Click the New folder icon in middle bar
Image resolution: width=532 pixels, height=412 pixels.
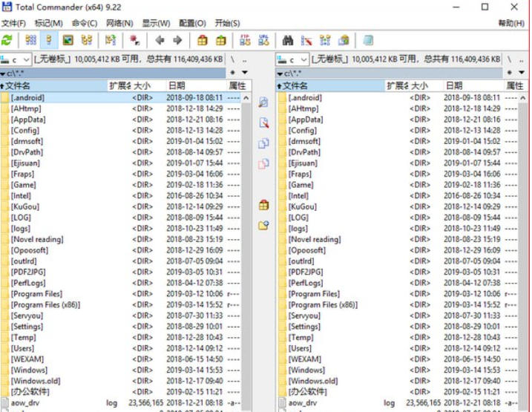click(x=263, y=225)
